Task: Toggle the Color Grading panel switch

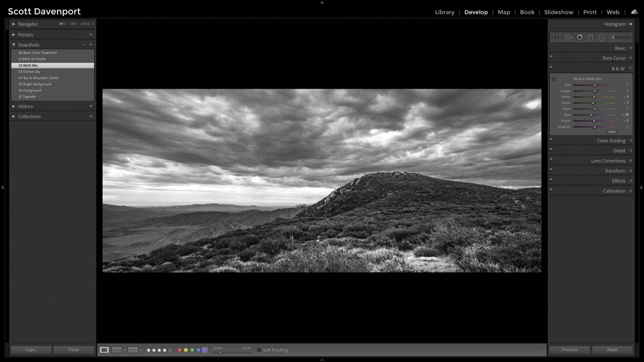Action: click(551, 139)
